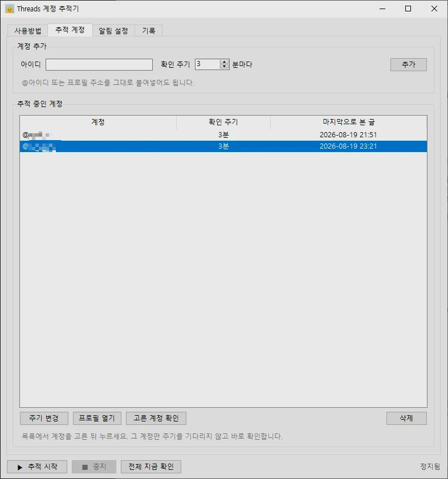This screenshot has width=448, height=479.
Task: Open the 알림 설정 tab
Action: (113, 31)
